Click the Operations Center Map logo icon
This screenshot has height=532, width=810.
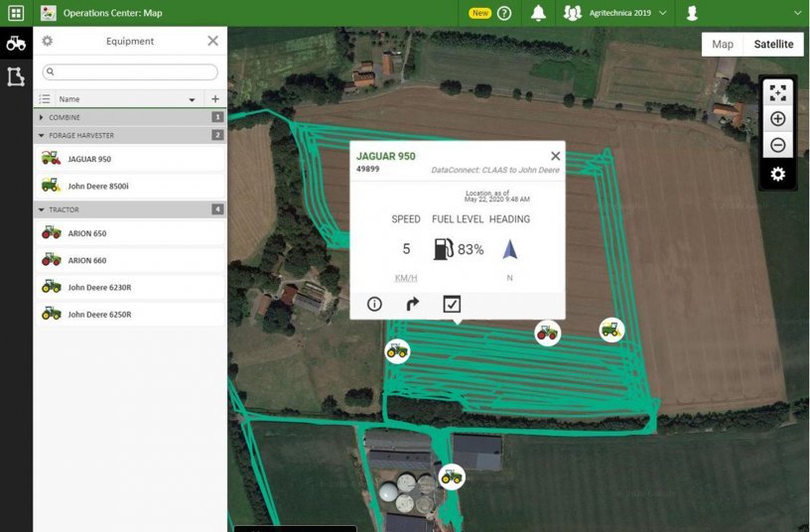49,13
